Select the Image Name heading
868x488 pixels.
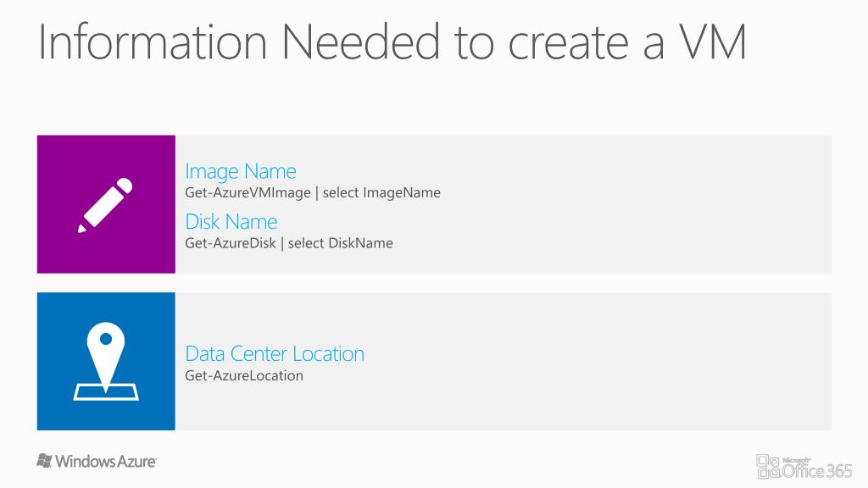click(x=241, y=171)
